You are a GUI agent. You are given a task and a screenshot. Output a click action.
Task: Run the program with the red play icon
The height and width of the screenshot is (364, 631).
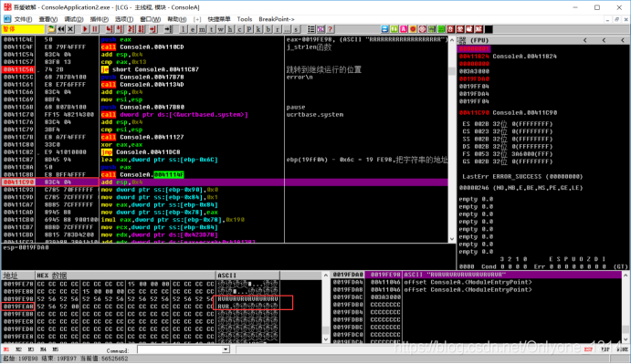click(x=85, y=29)
